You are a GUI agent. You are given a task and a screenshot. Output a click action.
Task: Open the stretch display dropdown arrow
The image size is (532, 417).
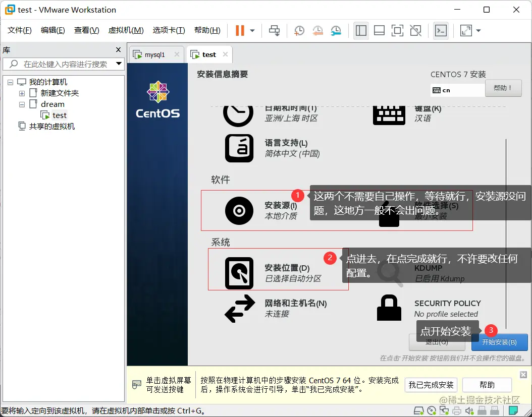click(x=478, y=31)
